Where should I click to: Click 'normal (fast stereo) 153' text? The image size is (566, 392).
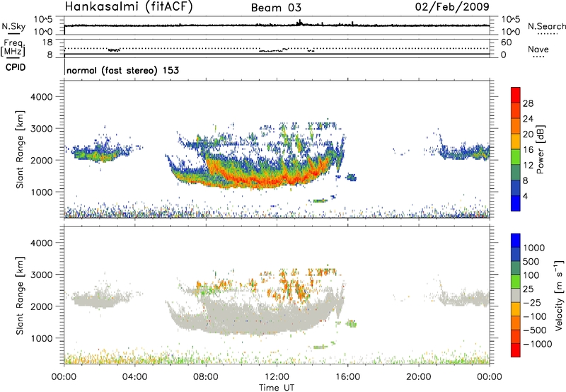click(122, 70)
